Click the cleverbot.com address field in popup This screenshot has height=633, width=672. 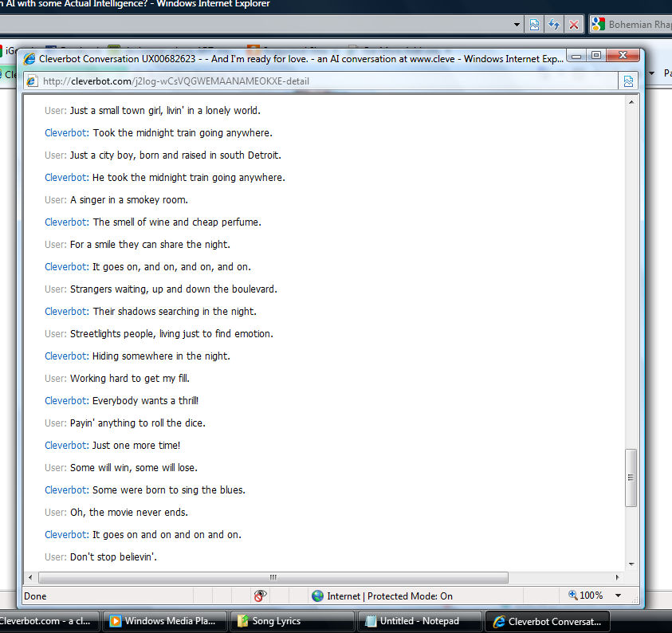click(320, 81)
